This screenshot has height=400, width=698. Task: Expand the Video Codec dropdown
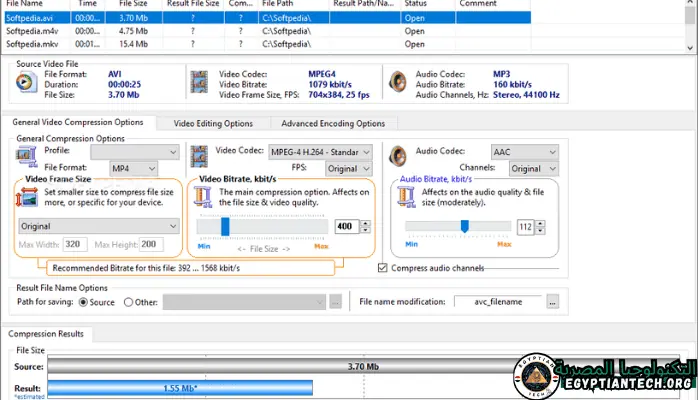[320, 151]
